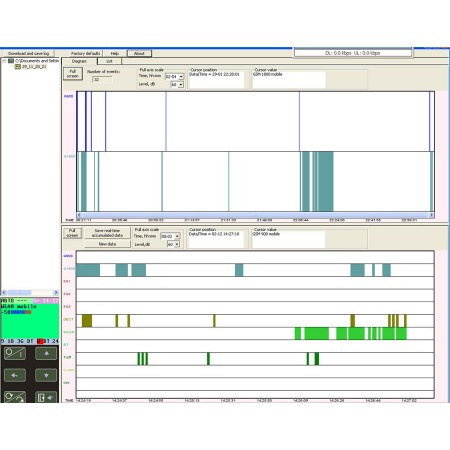Click Save real-time accumulated data button

point(107,233)
